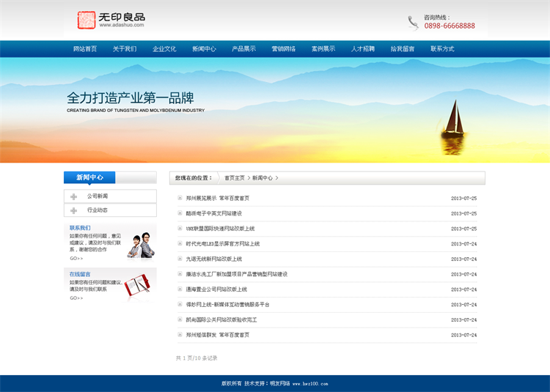Image resolution: width=550 pixels, height=392 pixels.
Task: Click hotline number 0898-66668888
Action: pos(450,26)
